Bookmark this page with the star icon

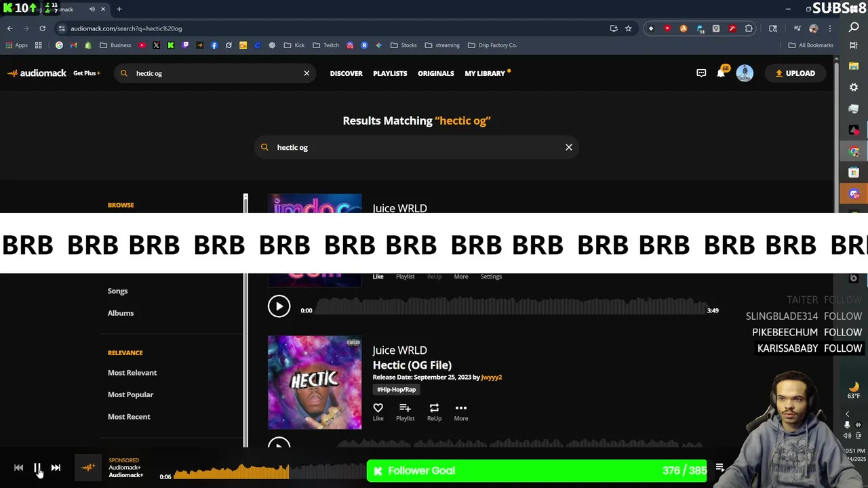(x=628, y=28)
